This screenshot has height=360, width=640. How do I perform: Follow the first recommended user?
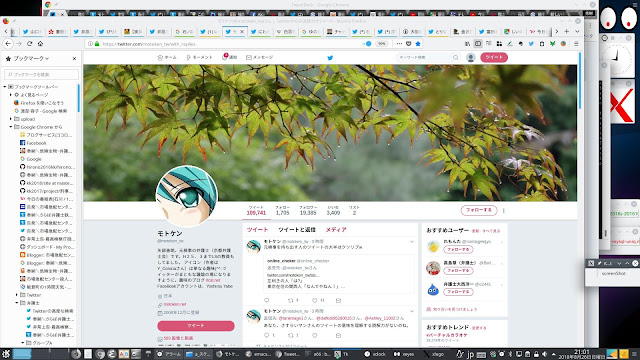click(x=458, y=249)
